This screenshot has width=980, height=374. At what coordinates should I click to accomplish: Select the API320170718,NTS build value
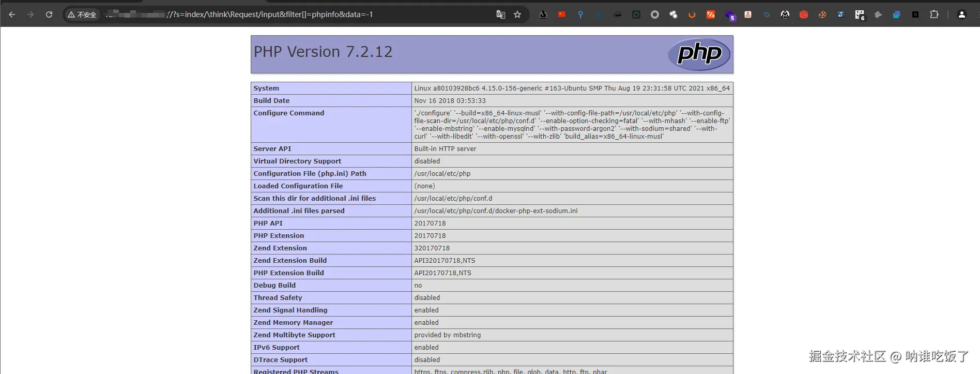pyautogui.click(x=445, y=261)
